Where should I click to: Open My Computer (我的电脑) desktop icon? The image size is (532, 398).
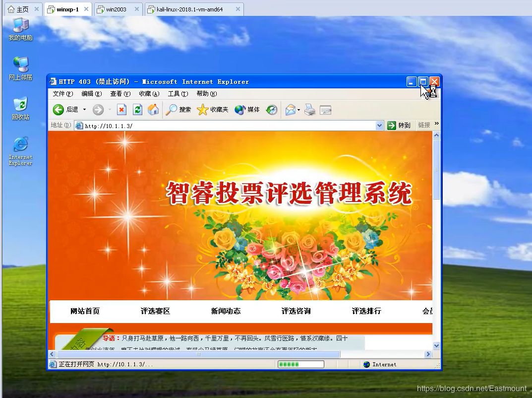coord(21,29)
